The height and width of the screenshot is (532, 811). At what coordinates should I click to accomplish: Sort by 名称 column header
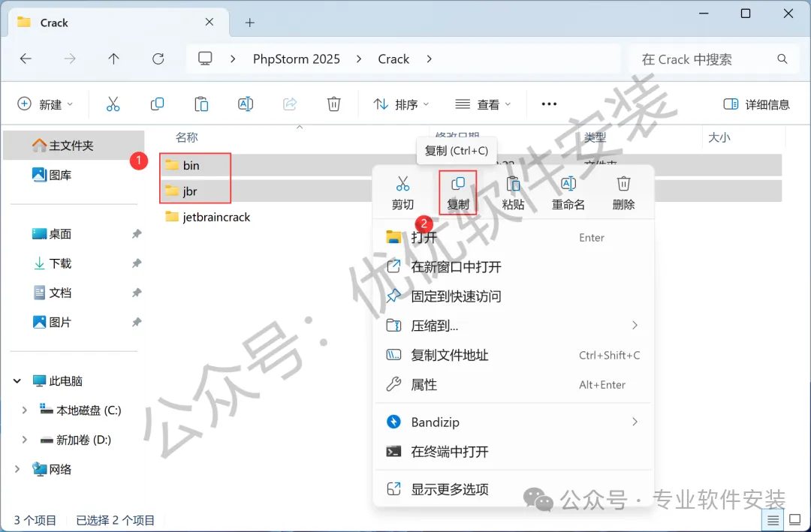pos(187,137)
